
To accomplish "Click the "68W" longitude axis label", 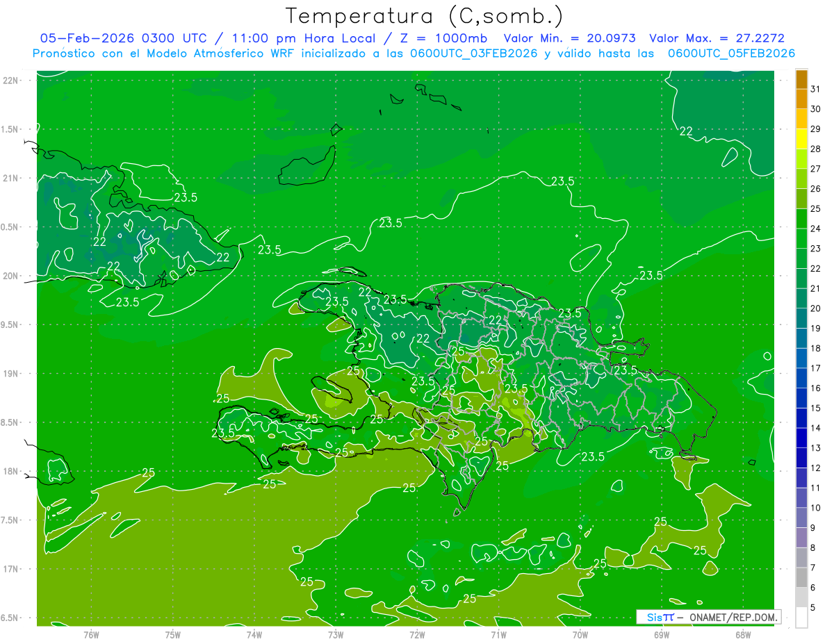I will (x=742, y=635).
